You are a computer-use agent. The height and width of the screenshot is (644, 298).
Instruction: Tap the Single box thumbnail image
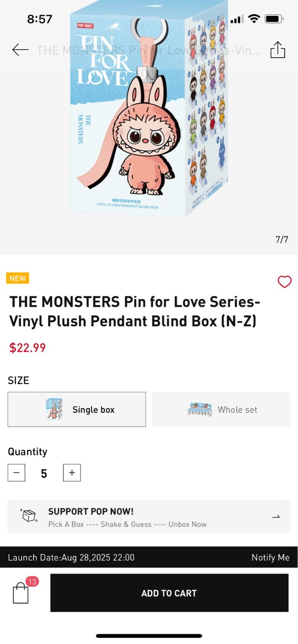pyautogui.click(x=54, y=409)
